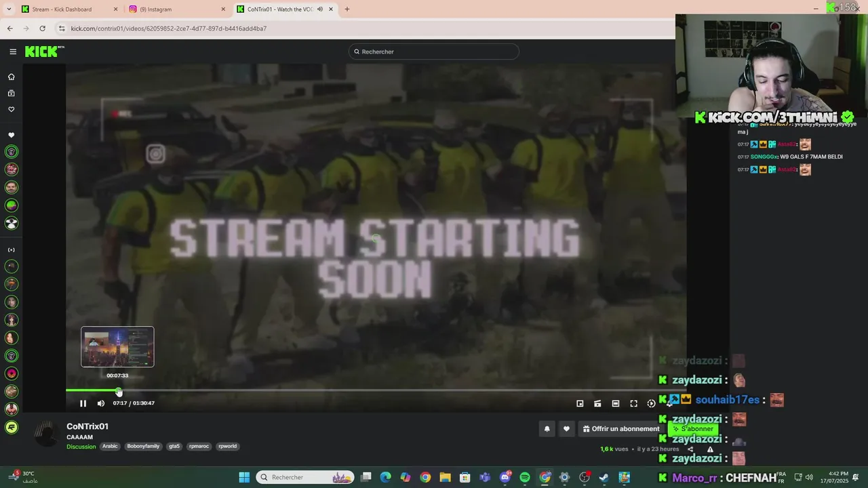Open Spotify from taskbar
868x488 pixels.
[525, 477]
